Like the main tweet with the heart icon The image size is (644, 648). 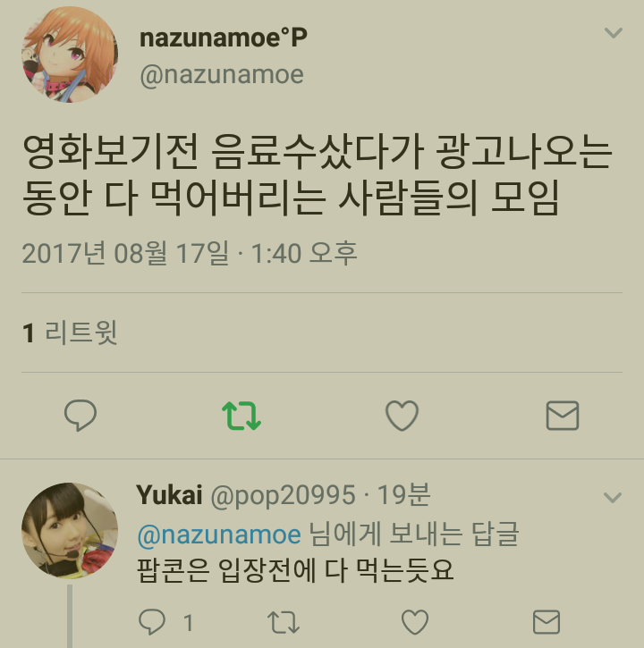click(x=402, y=416)
